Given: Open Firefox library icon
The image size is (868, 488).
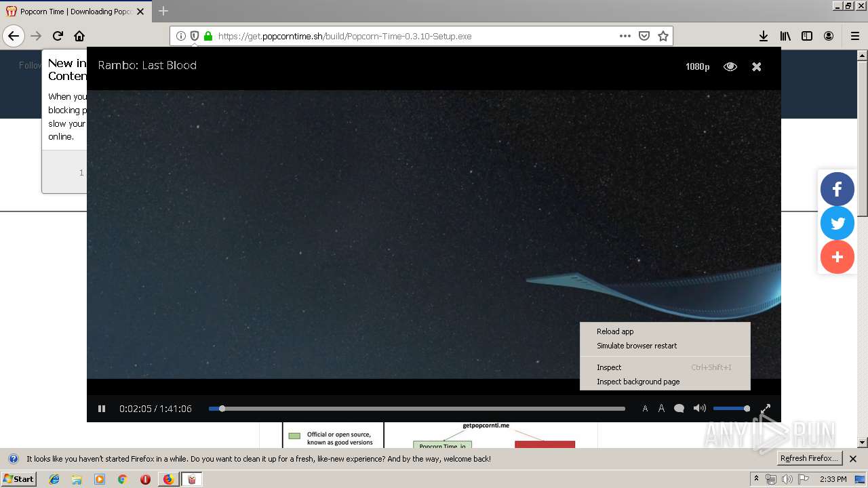Looking at the screenshot, I should point(785,36).
